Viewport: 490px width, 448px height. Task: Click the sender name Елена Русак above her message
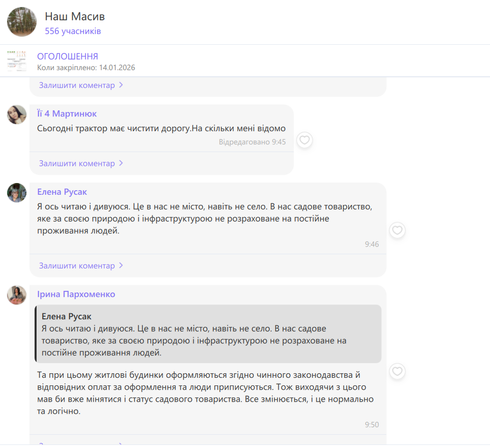(x=62, y=192)
